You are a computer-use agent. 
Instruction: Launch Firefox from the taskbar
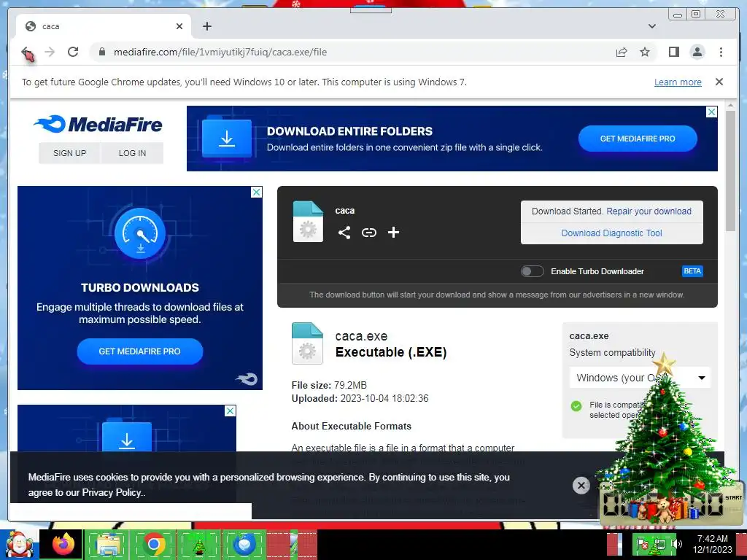coord(63,544)
